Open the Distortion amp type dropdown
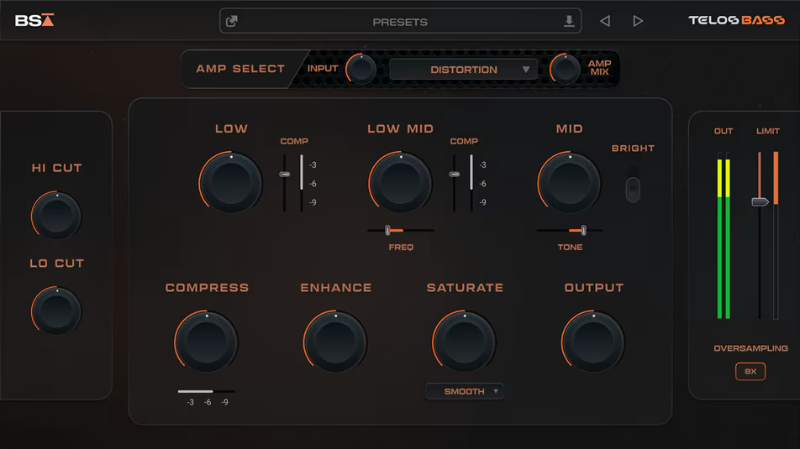This screenshot has height=449, width=800. (x=464, y=69)
